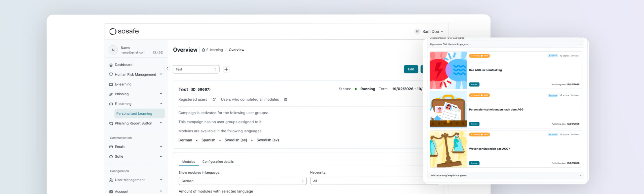Select Personalized Learning in the sidebar
The width and height of the screenshot is (644, 194).
point(134,114)
